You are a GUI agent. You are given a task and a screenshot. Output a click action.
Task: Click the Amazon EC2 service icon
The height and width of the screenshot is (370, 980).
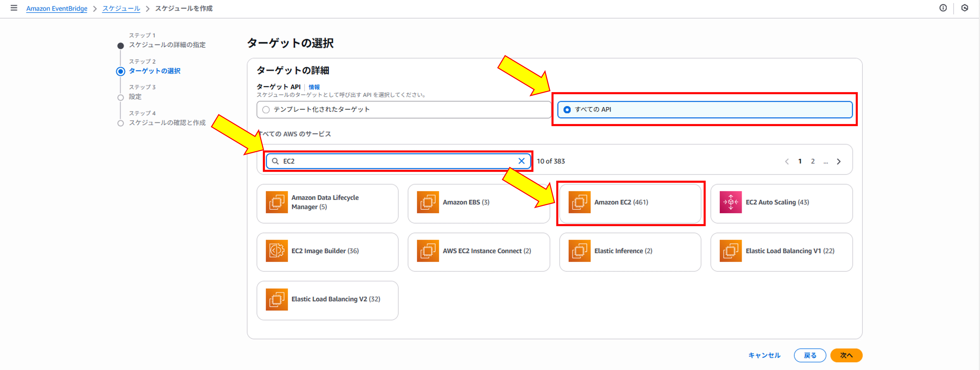click(579, 202)
